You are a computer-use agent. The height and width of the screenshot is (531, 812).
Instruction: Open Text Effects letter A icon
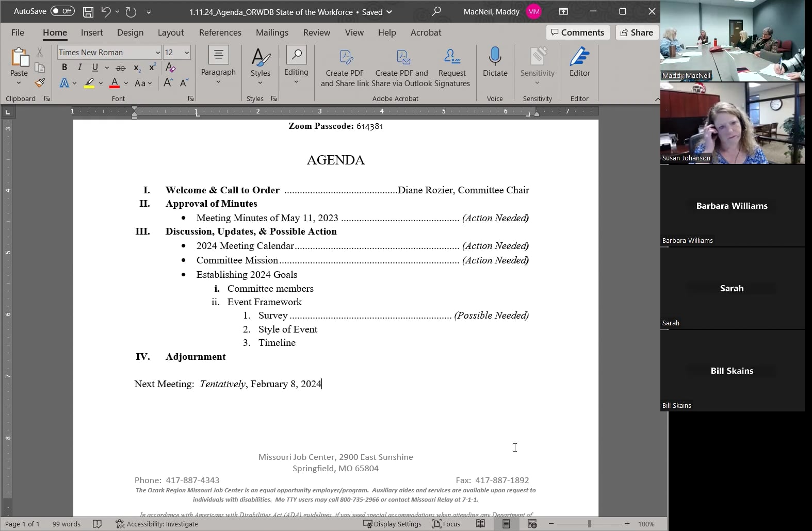[x=64, y=82]
